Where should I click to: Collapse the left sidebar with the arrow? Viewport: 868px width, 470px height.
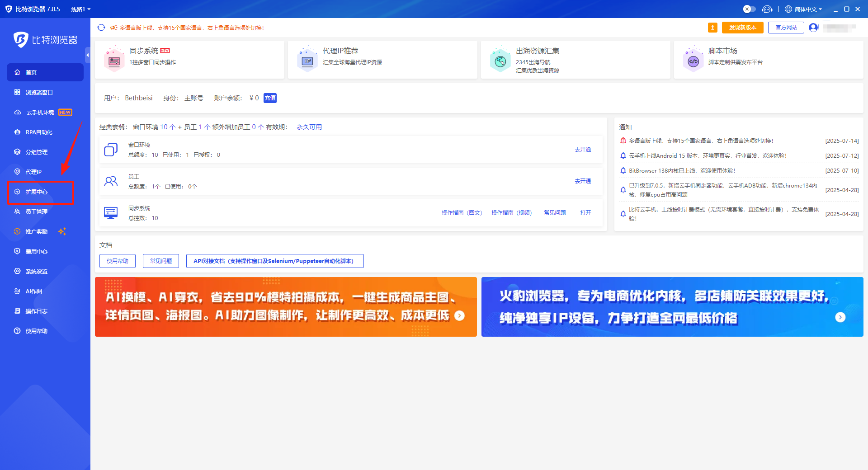click(x=87, y=55)
